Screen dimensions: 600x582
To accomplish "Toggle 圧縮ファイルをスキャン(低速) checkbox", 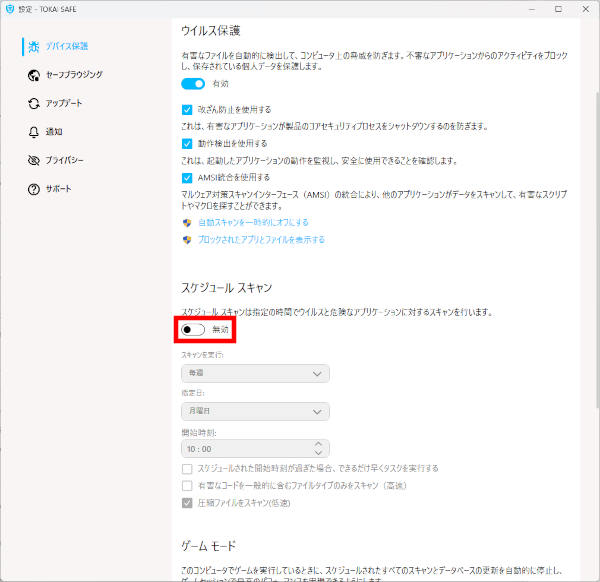I will tap(187, 503).
